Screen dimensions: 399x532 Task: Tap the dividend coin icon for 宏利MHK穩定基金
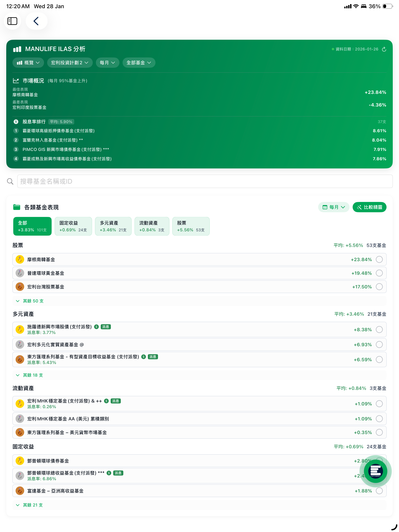[106, 401]
